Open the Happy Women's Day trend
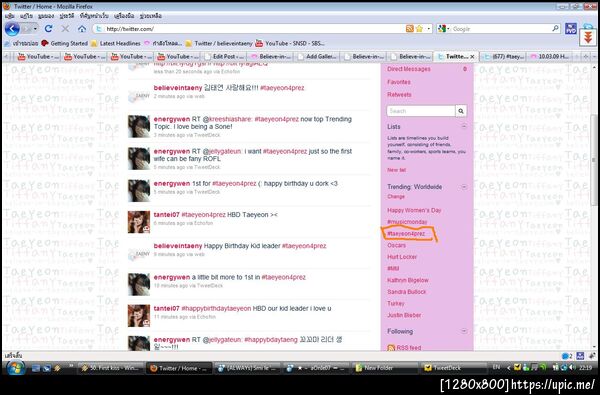The width and height of the screenshot is (600, 395). [x=414, y=210]
